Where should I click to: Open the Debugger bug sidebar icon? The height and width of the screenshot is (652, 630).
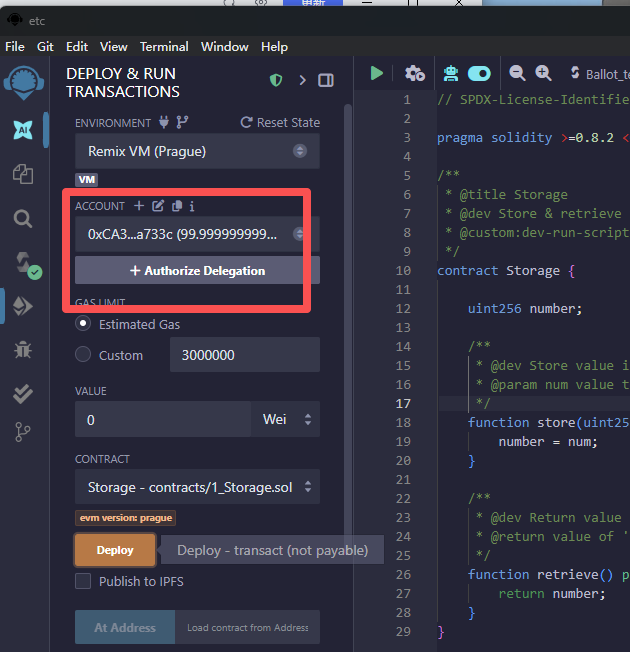pos(23,350)
